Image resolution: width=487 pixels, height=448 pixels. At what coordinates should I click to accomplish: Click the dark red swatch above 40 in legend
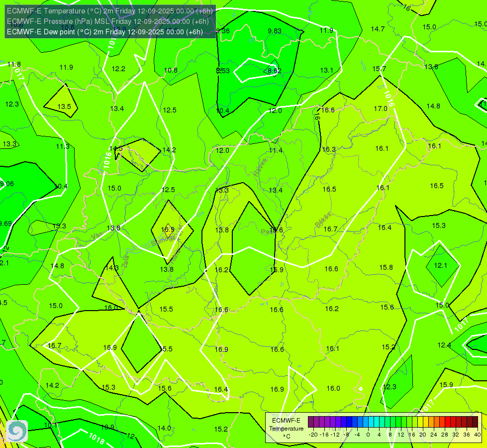(475, 422)
